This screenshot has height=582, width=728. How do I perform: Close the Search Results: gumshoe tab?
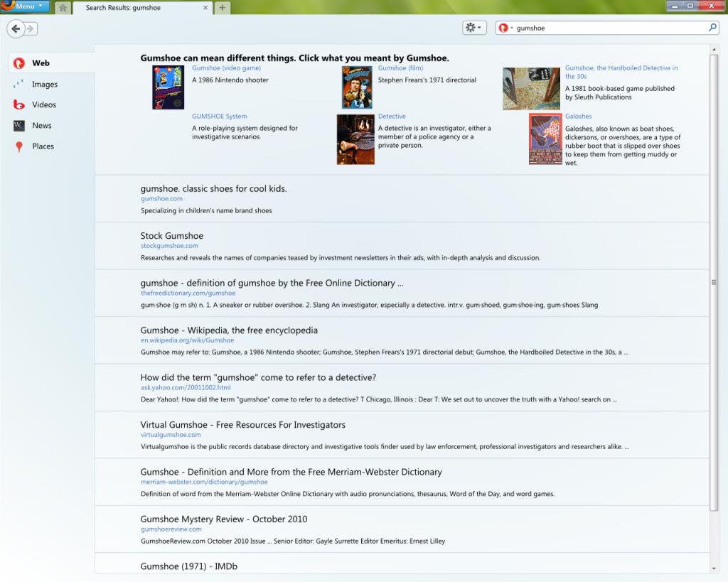[205, 8]
